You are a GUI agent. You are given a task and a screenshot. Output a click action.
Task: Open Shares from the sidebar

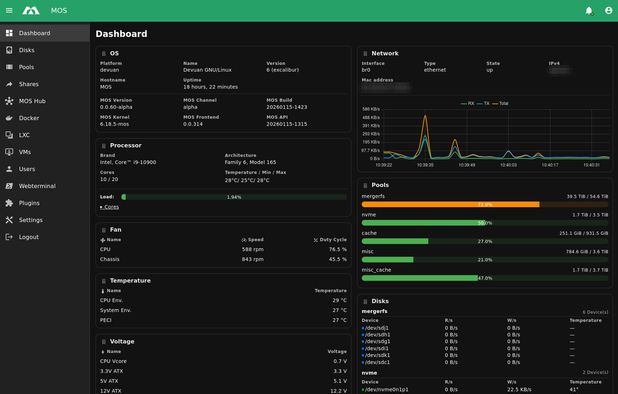tap(45, 84)
